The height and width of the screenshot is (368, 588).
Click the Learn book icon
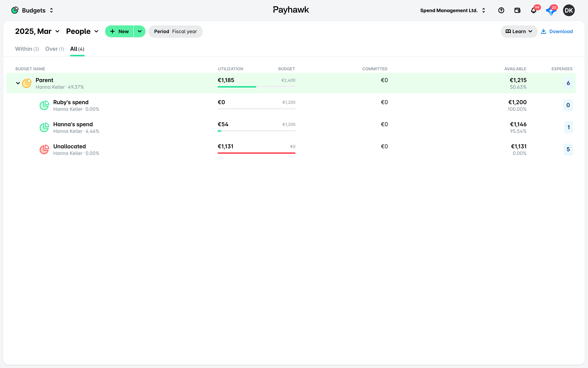pyautogui.click(x=508, y=31)
